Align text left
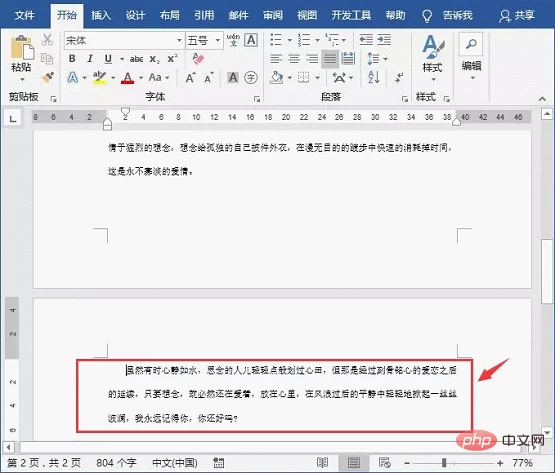This screenshot has height=473, width=555. click(x=276, y=58)
